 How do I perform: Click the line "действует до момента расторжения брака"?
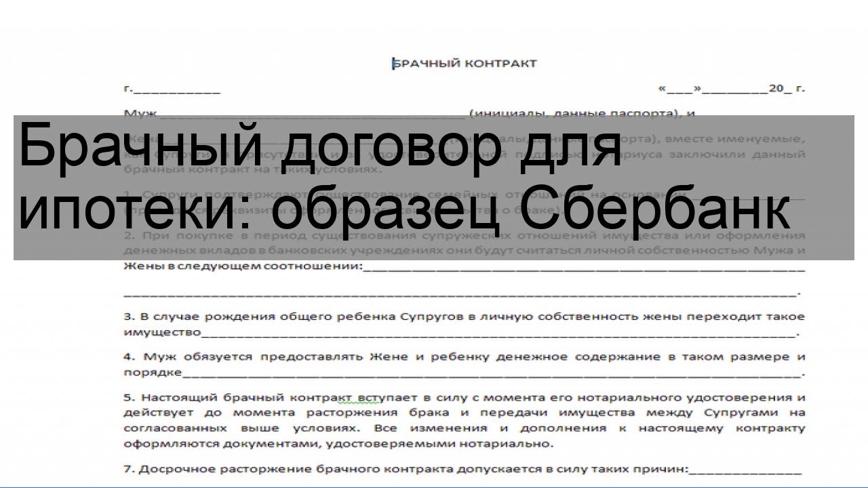pyautogui.click(x=465, y=413)
